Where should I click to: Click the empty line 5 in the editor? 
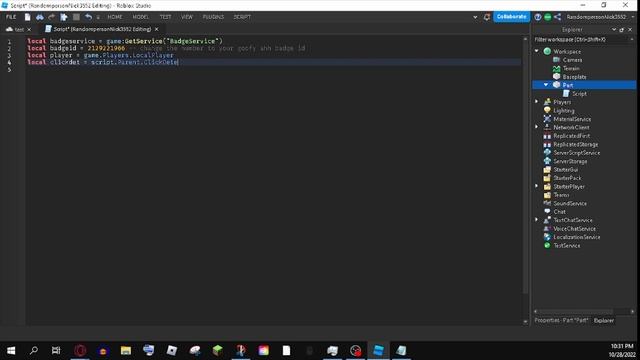[x=273, y=69]
